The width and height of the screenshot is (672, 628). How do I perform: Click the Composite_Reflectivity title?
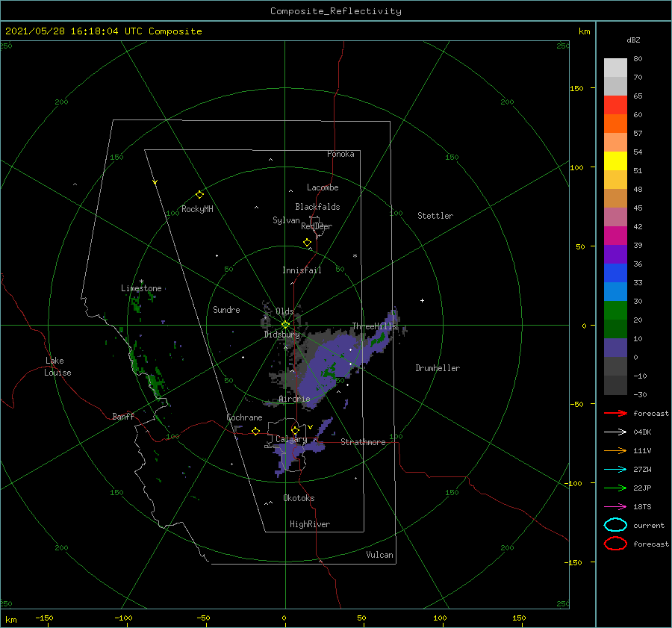[335, 11]
